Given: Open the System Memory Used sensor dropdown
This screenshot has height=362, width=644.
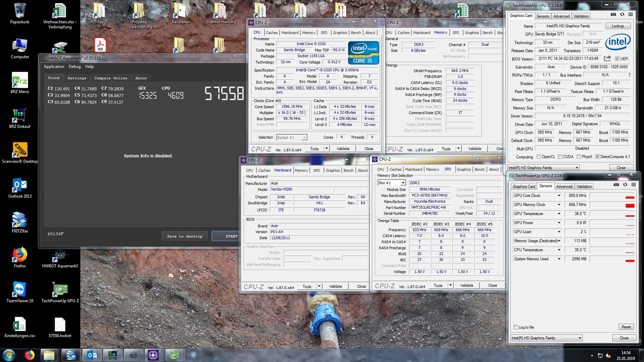Looking at the screenshot, I should [559, 259].
